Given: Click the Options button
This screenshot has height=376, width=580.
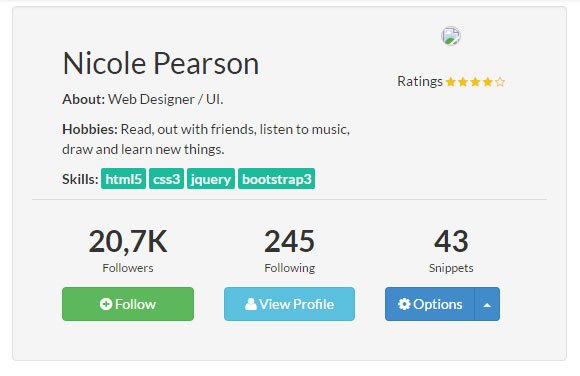Looking at the screenshot, I should [430, 304].
